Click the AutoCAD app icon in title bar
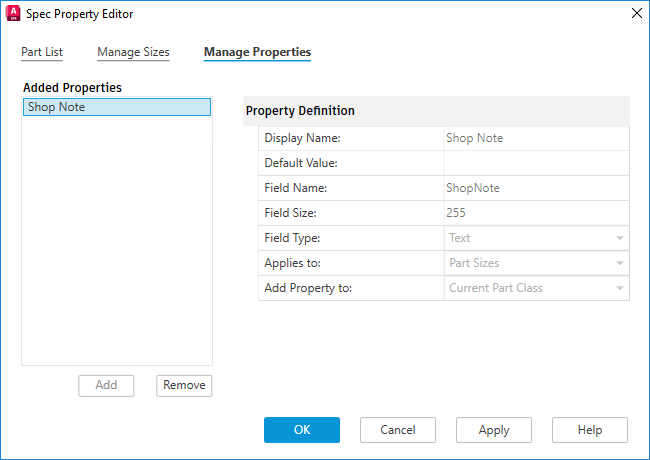Viewport: 650px width, 460px height. [x=15, y=14]
